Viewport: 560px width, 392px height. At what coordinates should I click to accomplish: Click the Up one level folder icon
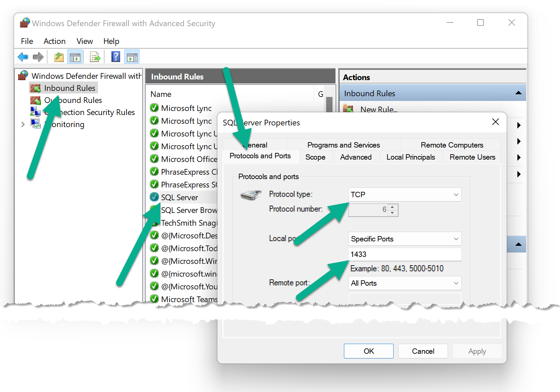coord(59,57)
